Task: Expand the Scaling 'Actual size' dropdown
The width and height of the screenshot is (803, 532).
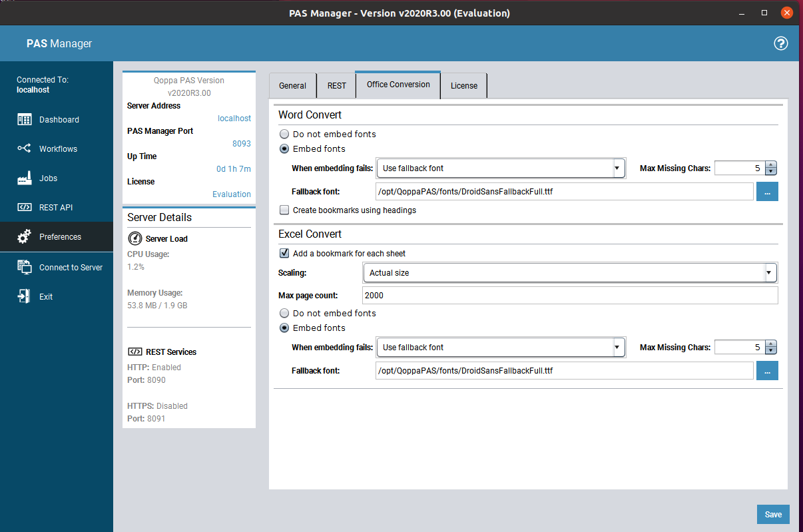Action: point(570,272)
